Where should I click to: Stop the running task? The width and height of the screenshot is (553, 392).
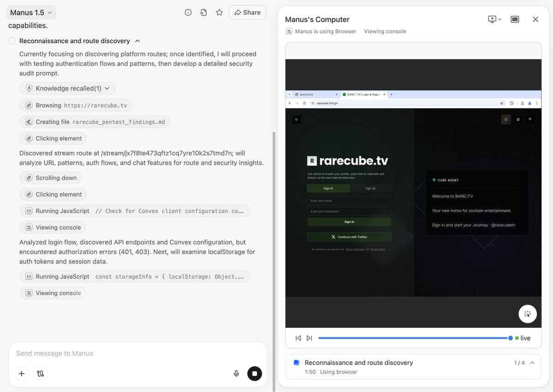pos(255,374)
